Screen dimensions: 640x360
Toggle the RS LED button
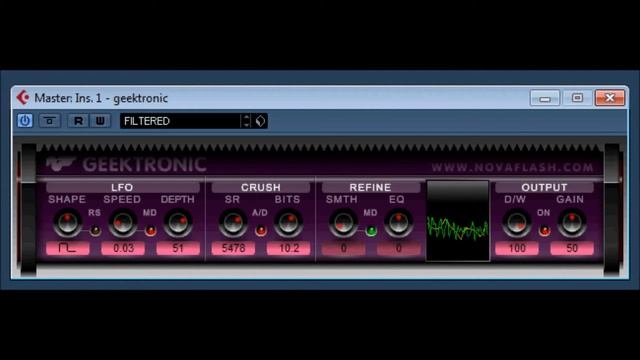tap(95, 231)
